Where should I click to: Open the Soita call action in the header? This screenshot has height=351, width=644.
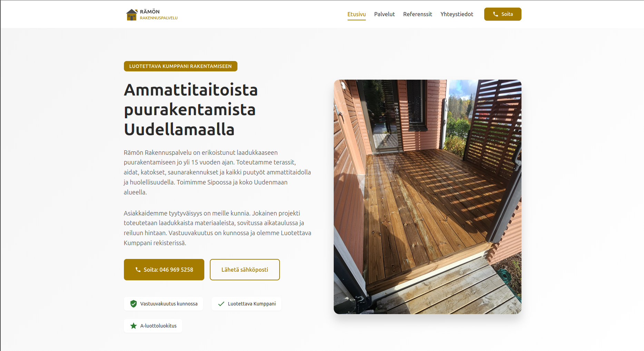502,14
